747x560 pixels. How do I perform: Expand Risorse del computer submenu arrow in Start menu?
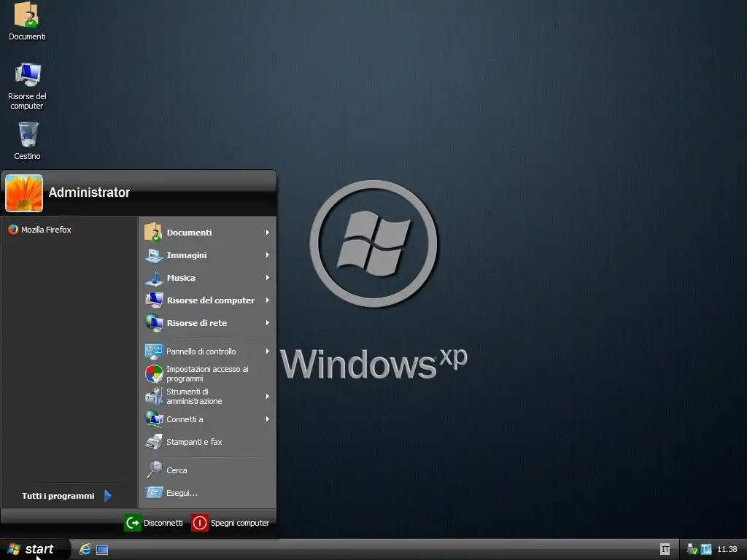(267, 300)
